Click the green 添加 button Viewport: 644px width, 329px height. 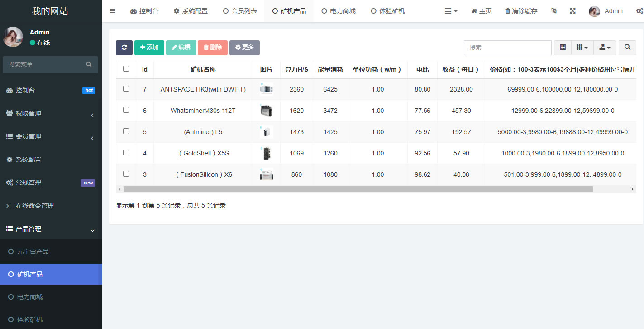(149, 48)
